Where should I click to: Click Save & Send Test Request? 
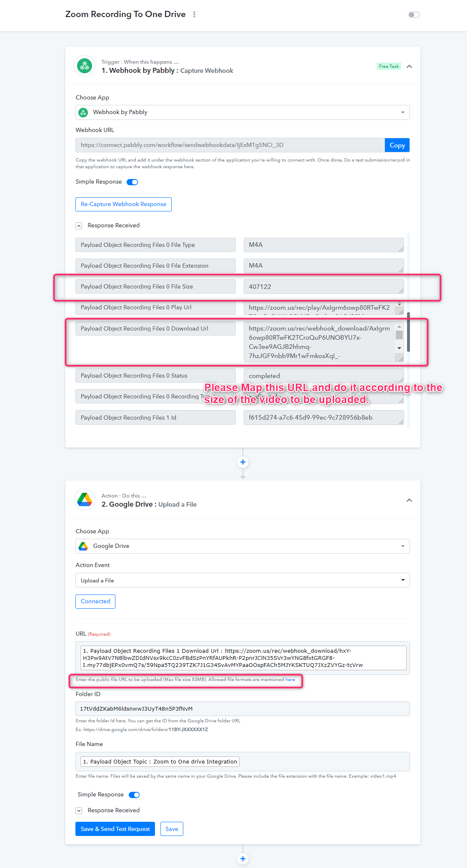point(115,829)
